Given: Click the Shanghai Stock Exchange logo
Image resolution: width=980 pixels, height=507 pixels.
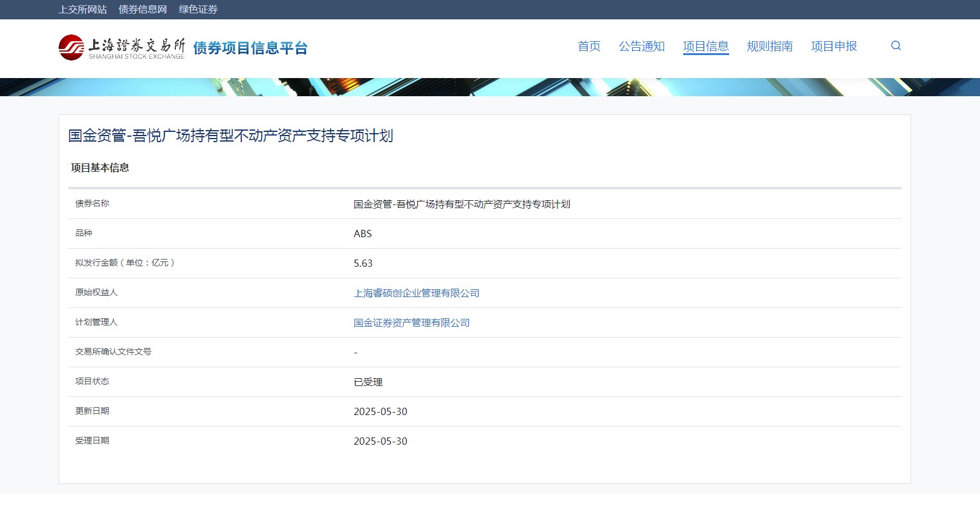Looking at the screenshot, I should (122, 47).
